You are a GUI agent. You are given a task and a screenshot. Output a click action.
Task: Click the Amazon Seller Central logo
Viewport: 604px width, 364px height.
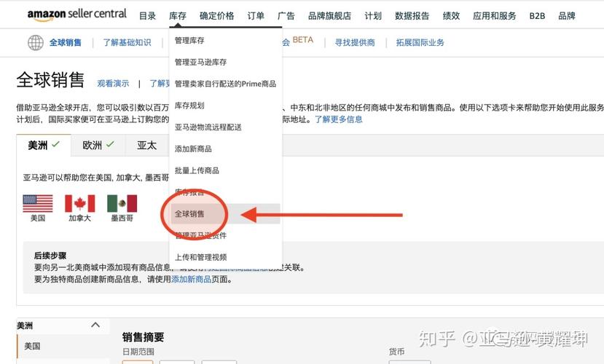click(x=77, y=15)
